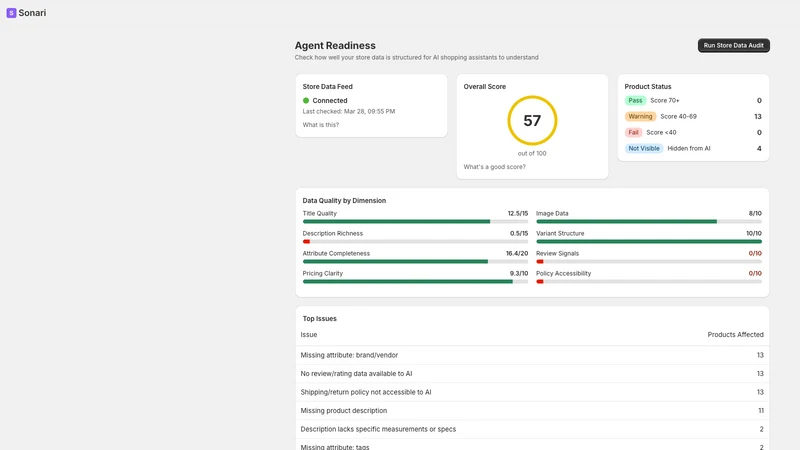Click the 'out of 100' caption

[532, 153]
